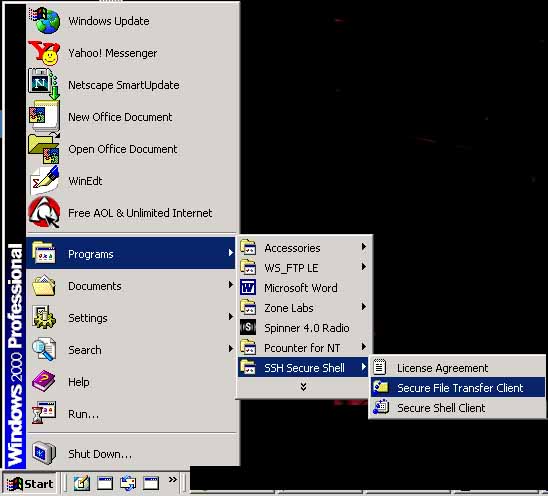The width and height of the screenshot is (548, 496).
Task: Expand the Pcounter for NT submenu arrow
Action: [364, 347]
